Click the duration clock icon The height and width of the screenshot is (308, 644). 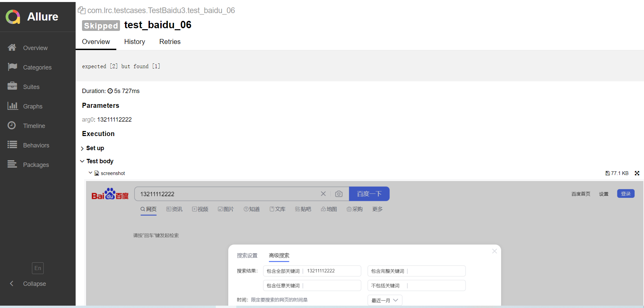pyautogui.click(x=110, y=91)
